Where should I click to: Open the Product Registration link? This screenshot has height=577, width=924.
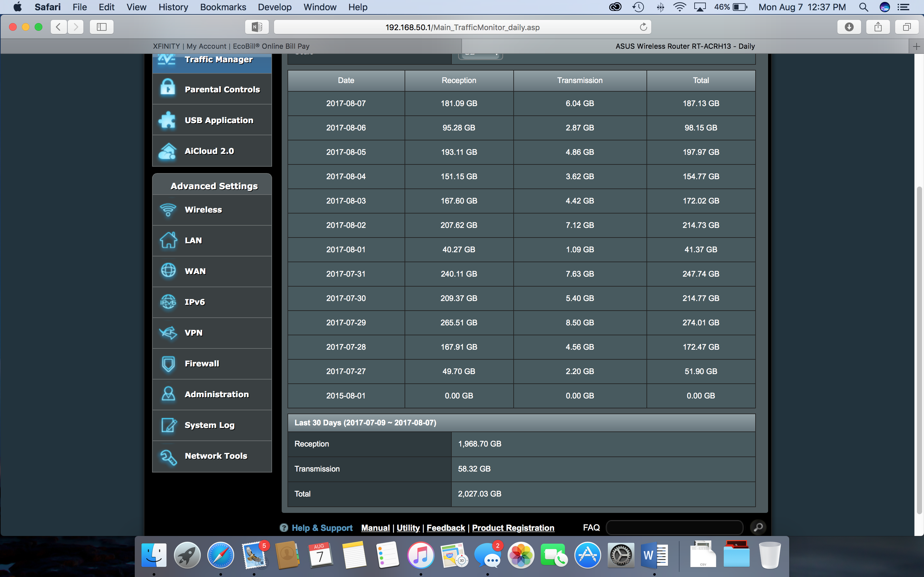(513, 528)
